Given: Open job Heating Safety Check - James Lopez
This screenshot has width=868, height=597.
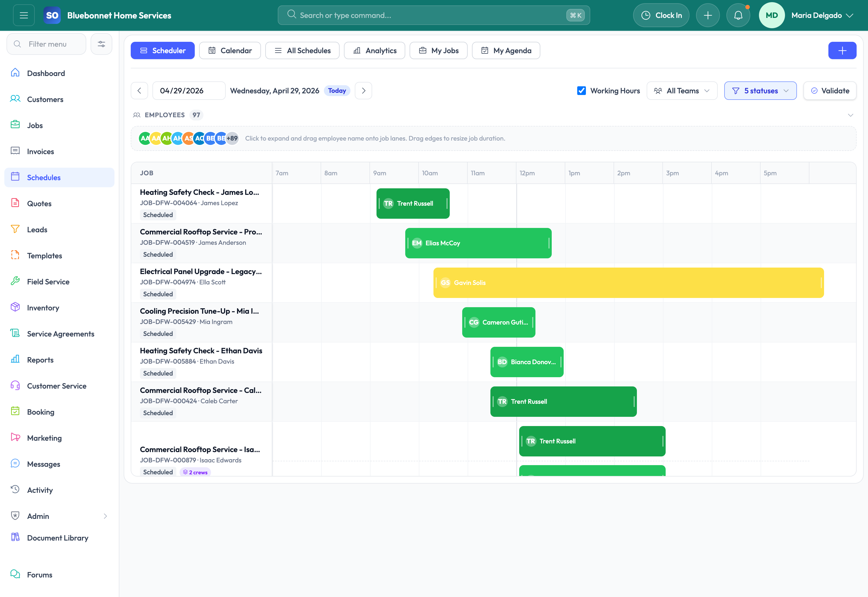Looking at the screenshot, I should coord(199,192).
